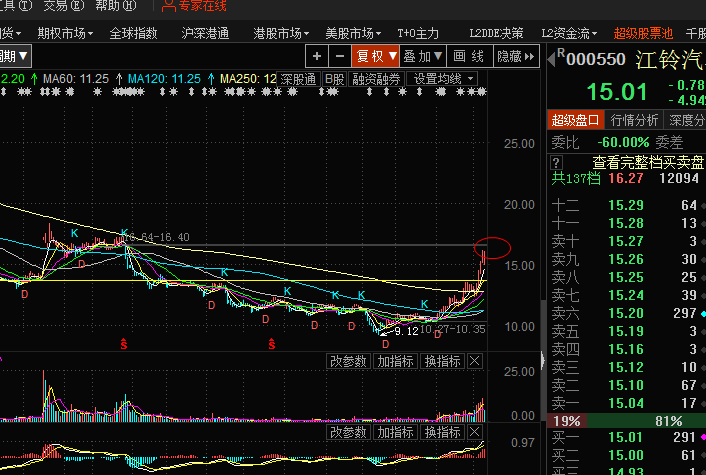Expand L2资金流 dropdown menu

tap(570, 33)
